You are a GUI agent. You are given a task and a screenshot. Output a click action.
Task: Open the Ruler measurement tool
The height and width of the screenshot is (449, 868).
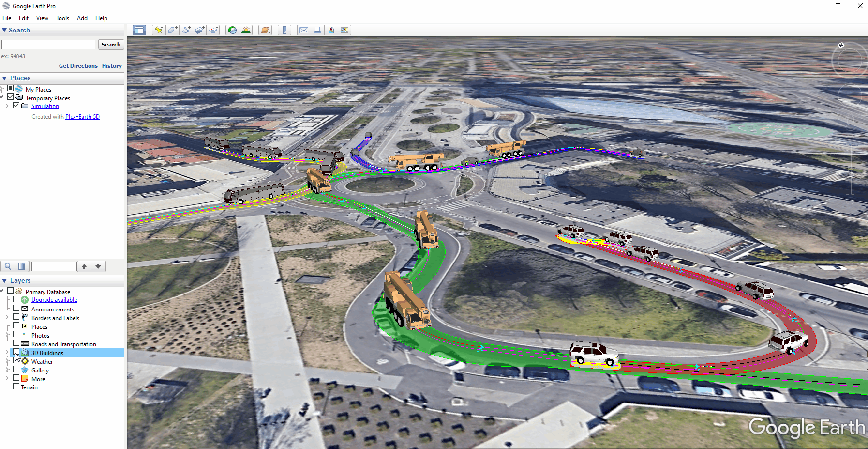(x=284, y=30)
